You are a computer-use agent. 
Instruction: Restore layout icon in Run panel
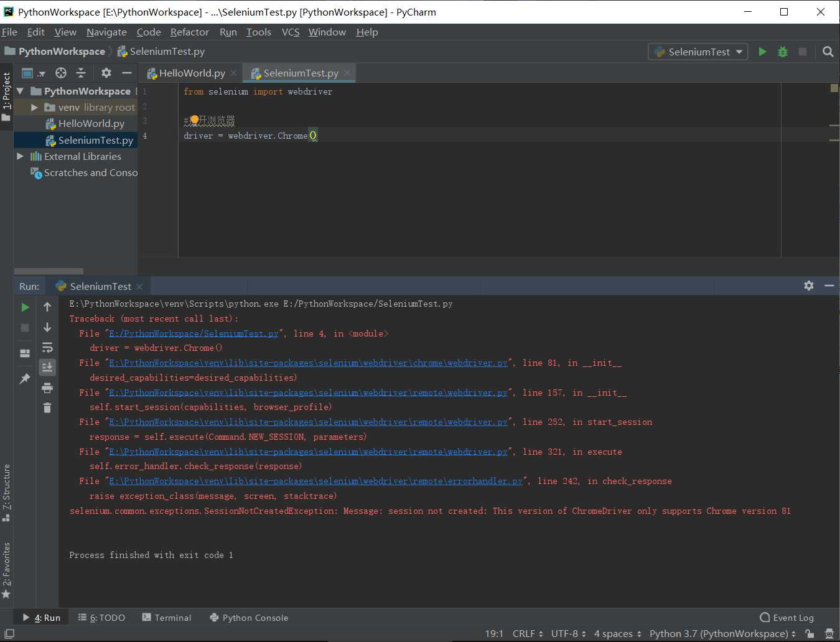click(x=25, y=353)
